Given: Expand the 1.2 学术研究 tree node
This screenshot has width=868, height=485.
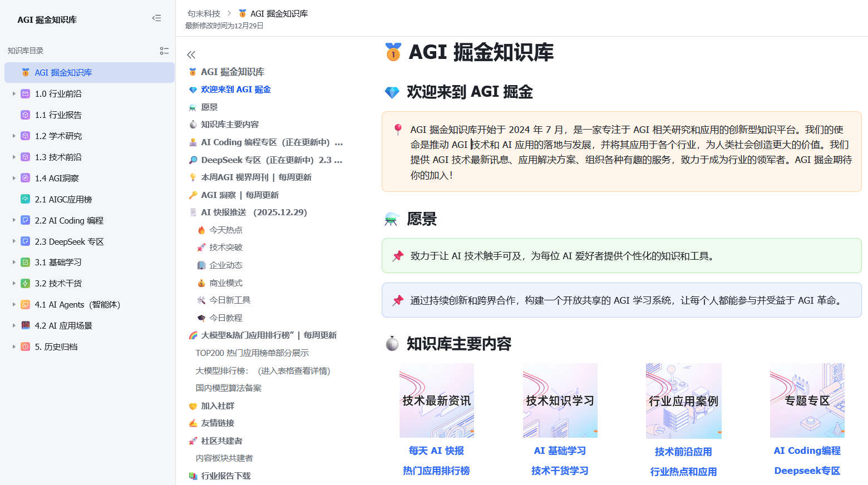Looking at the screenshot, I should click(x=14, y=136).
